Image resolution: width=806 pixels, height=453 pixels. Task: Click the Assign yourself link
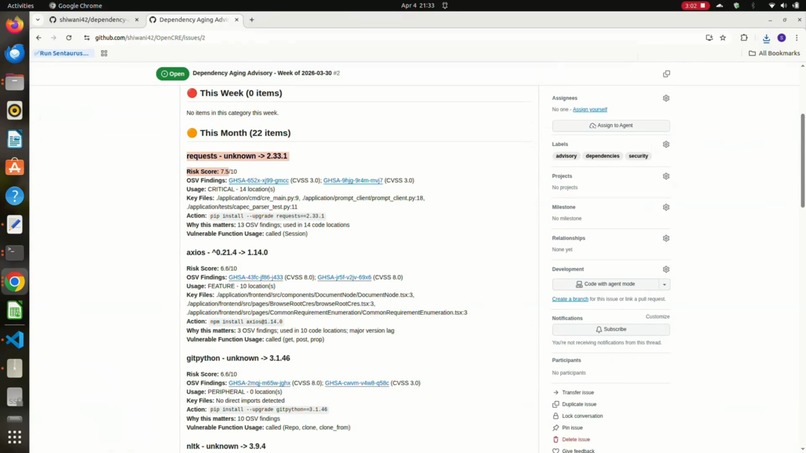point(590,110)
